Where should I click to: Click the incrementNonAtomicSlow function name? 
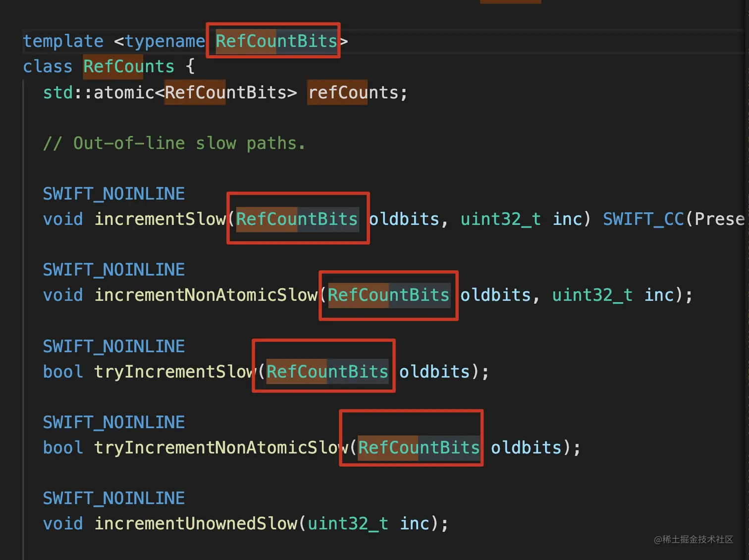206,295
